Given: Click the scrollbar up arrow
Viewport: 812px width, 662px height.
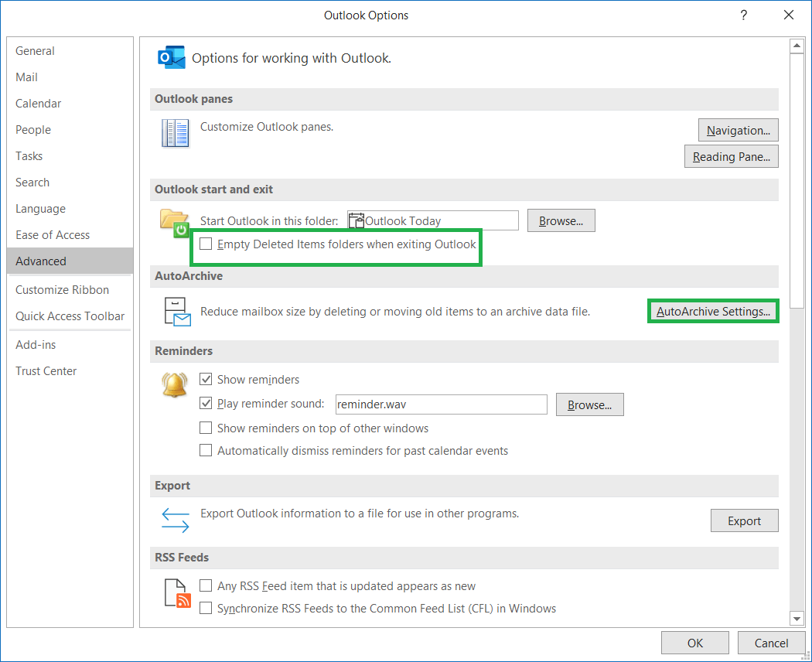Looking at the screenshot, I should [x=797, y=46].
